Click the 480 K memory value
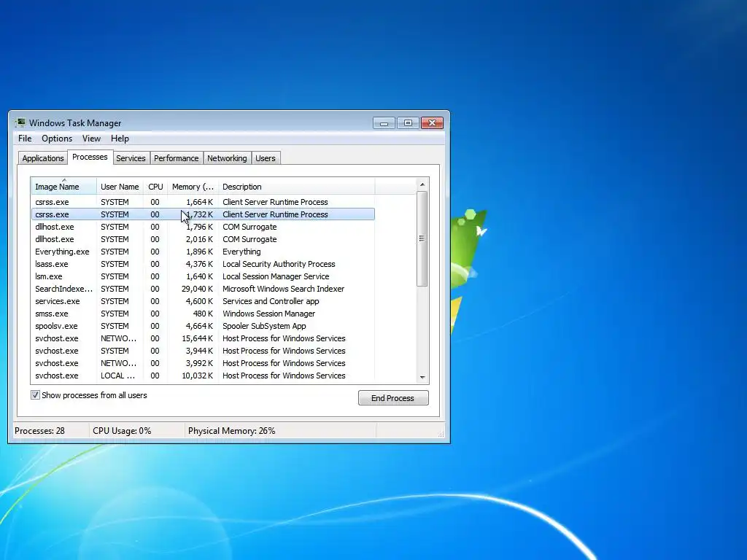The height and width of the screenshot is (560, 747). [203, 314]
